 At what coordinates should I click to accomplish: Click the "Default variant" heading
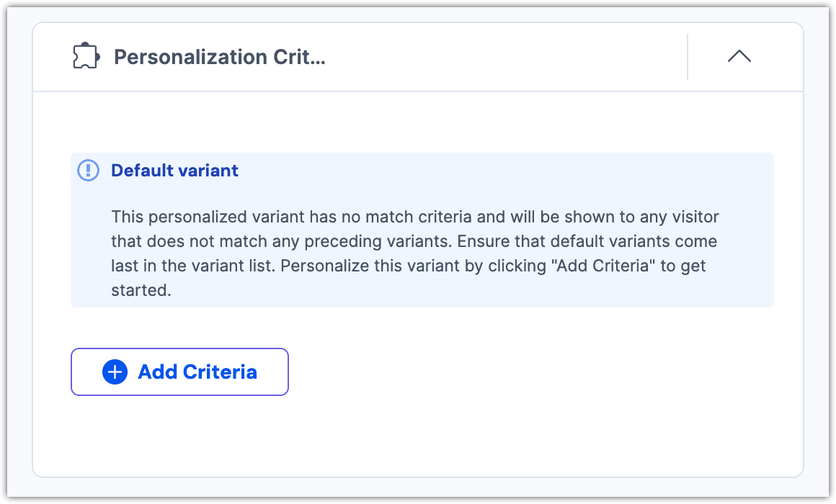point(174,171)
